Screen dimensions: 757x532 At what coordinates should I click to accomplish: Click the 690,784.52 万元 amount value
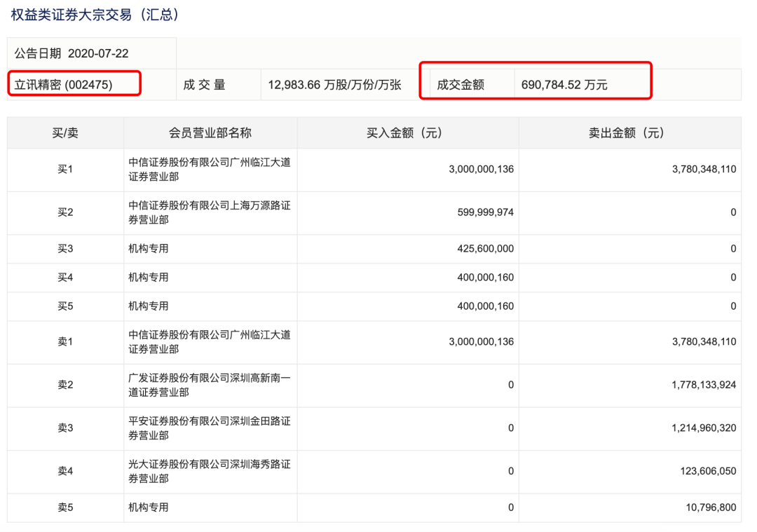tap(564, 85)
